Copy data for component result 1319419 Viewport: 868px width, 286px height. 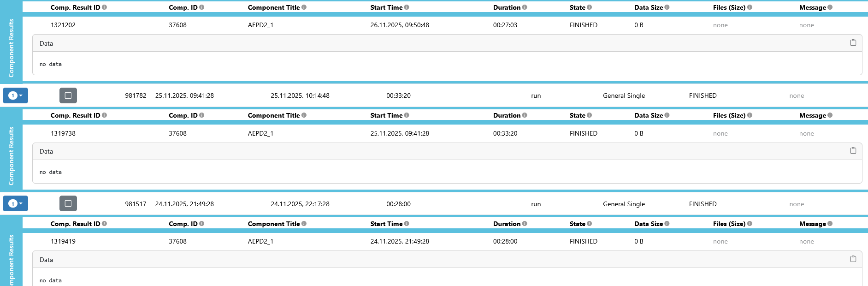[853, 259]
